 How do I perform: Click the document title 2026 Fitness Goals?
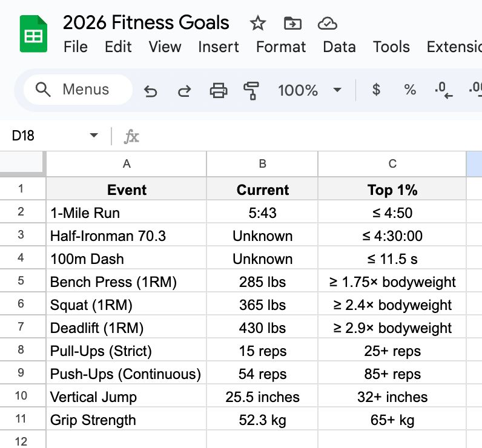(x=146, y=23)
